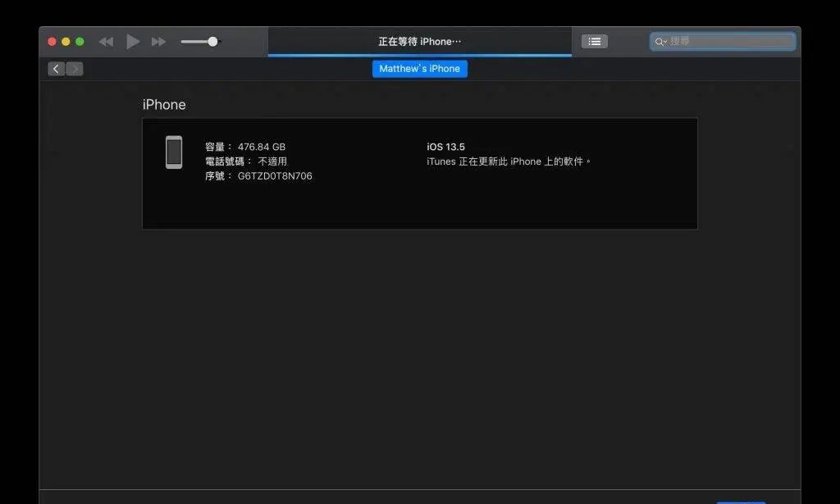Click the fast-forward playback icon

click(158, 41)
